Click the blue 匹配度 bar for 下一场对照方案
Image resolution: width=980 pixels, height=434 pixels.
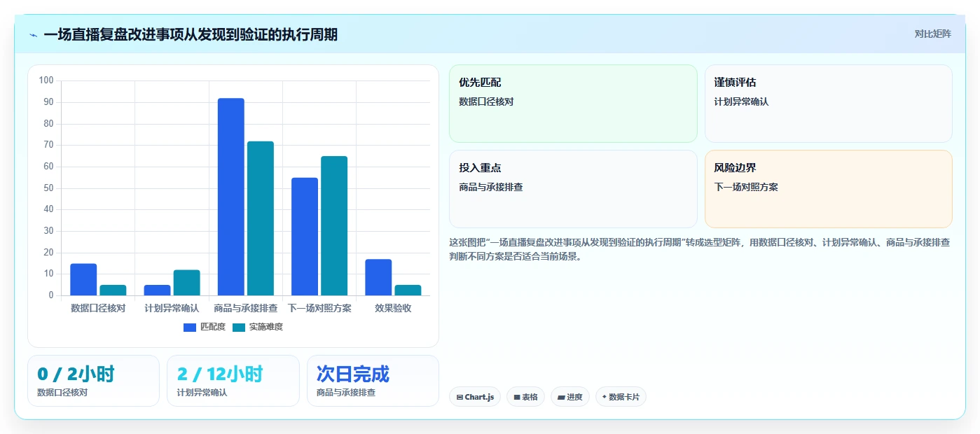tap(305, 237)
